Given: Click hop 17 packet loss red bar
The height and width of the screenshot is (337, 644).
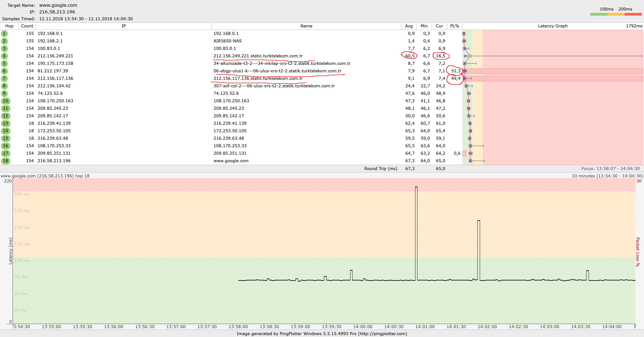Looking at the screenshot, I should [x=464, y=153].
